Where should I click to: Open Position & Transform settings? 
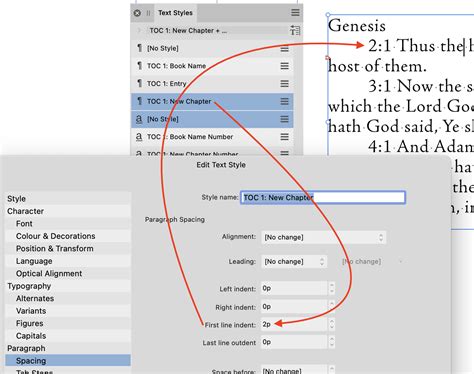click(x=68, y=249)
